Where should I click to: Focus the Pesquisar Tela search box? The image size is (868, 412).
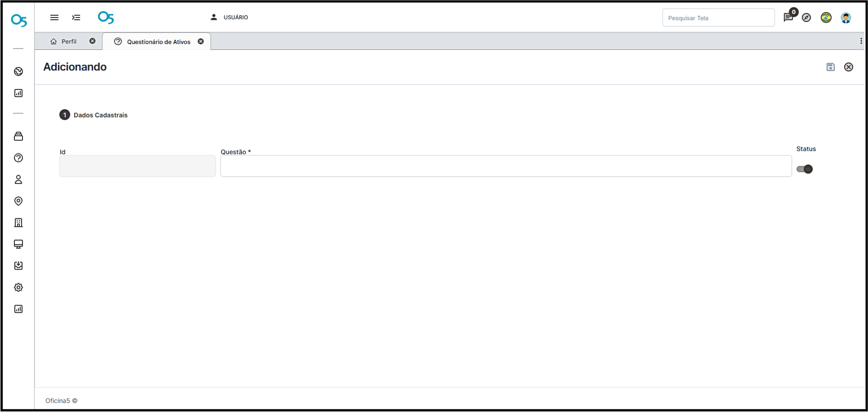tap(718, 18)
